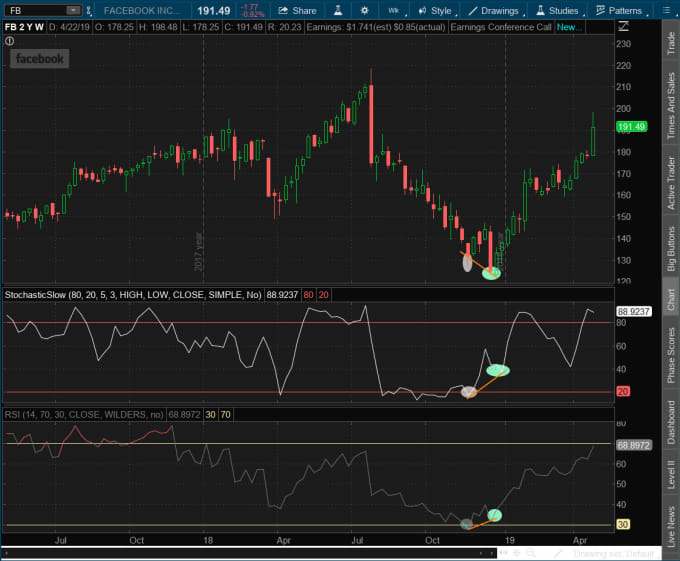The width and height of the screenshot is (680, 561).
Task: Click the L: 178.25 low value
Action: tap(200, 27)
